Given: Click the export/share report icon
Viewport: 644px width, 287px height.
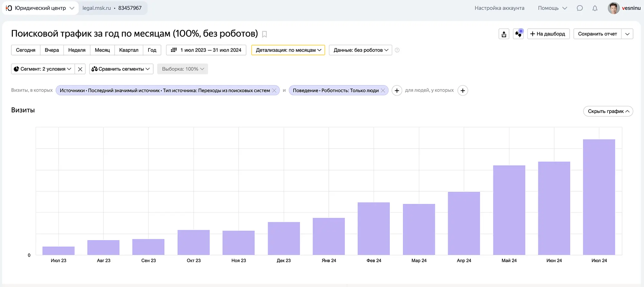Looking at the screenshot, I should pos(504,34).
